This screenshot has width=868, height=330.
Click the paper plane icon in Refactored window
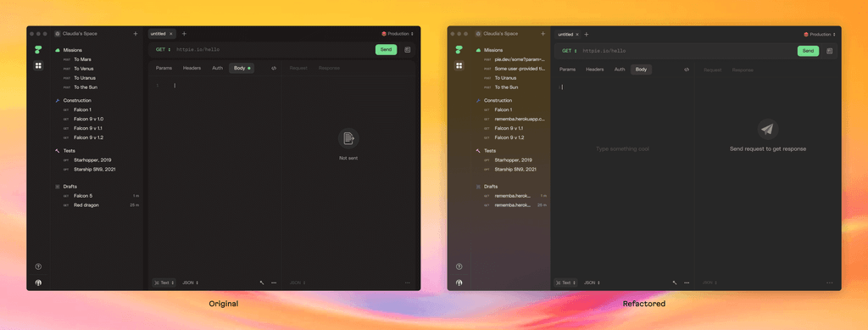tap(768, 129)
